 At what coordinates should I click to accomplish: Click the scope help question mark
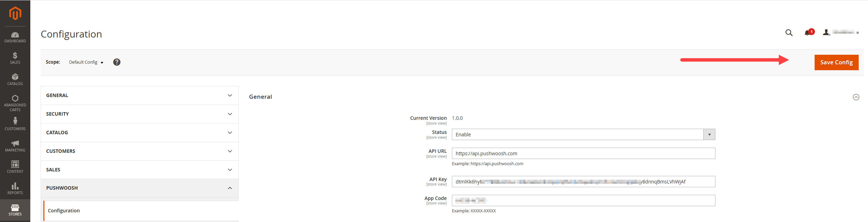(117, 62)
